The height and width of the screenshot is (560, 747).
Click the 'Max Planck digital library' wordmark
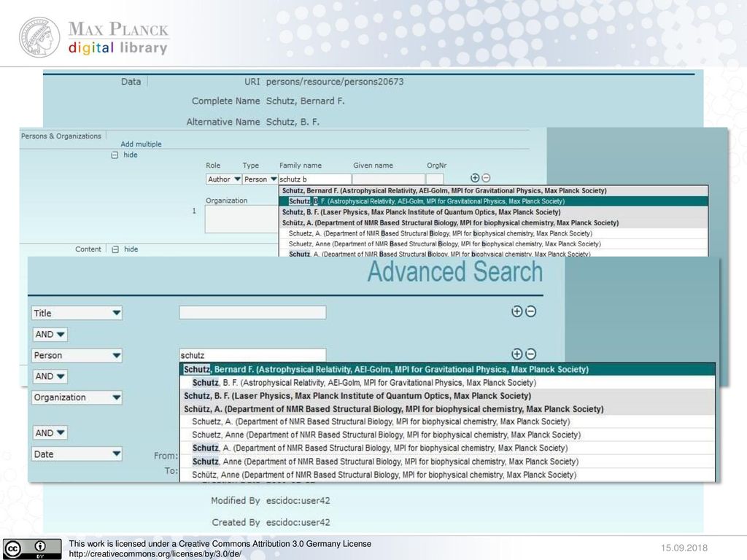(x=118, y=38)
